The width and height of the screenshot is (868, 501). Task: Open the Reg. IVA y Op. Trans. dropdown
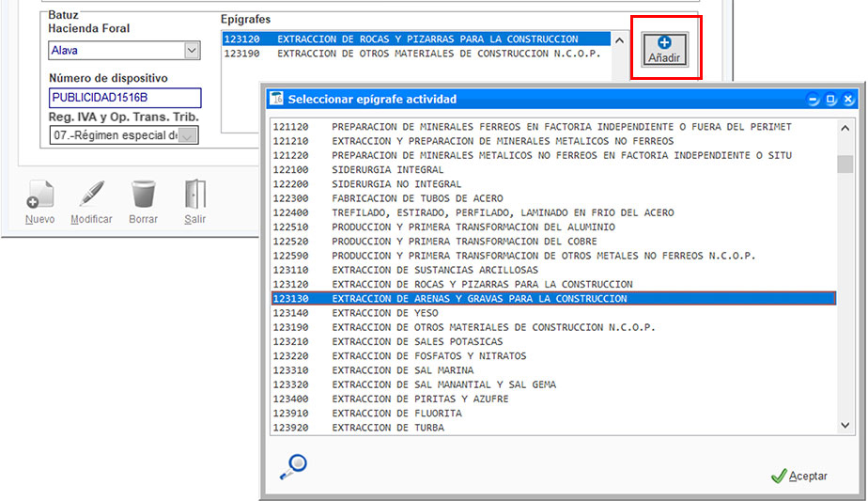[x=188, y=135]
